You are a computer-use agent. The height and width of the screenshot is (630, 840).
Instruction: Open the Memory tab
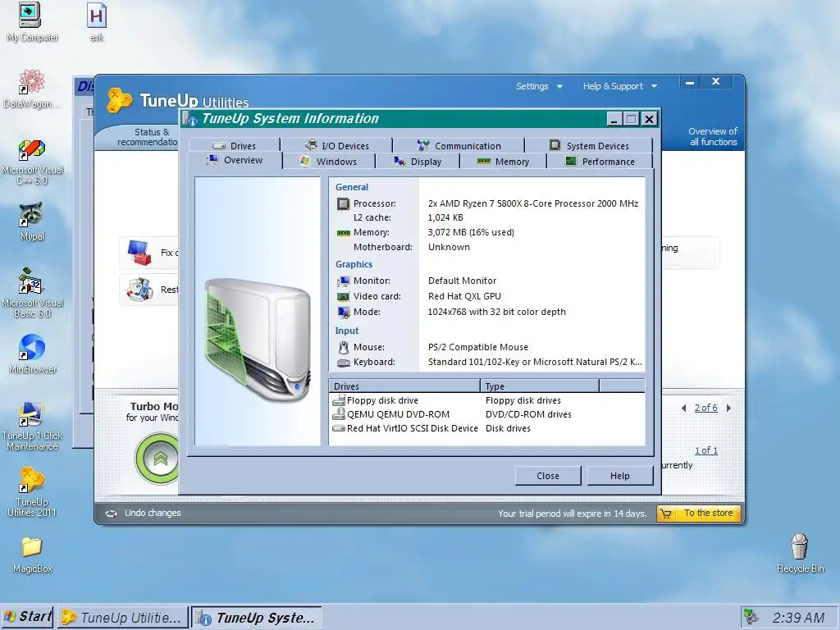[503, 162]
